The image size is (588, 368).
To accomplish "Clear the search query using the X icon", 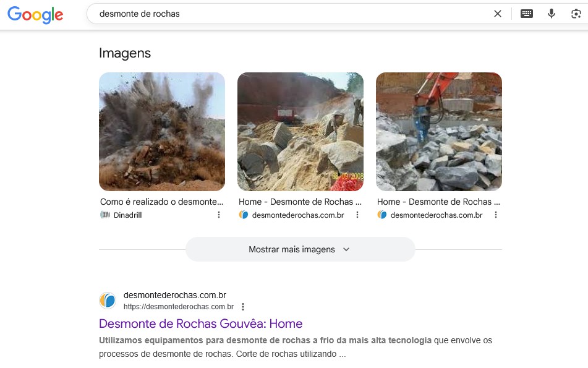I will point(498,13).
